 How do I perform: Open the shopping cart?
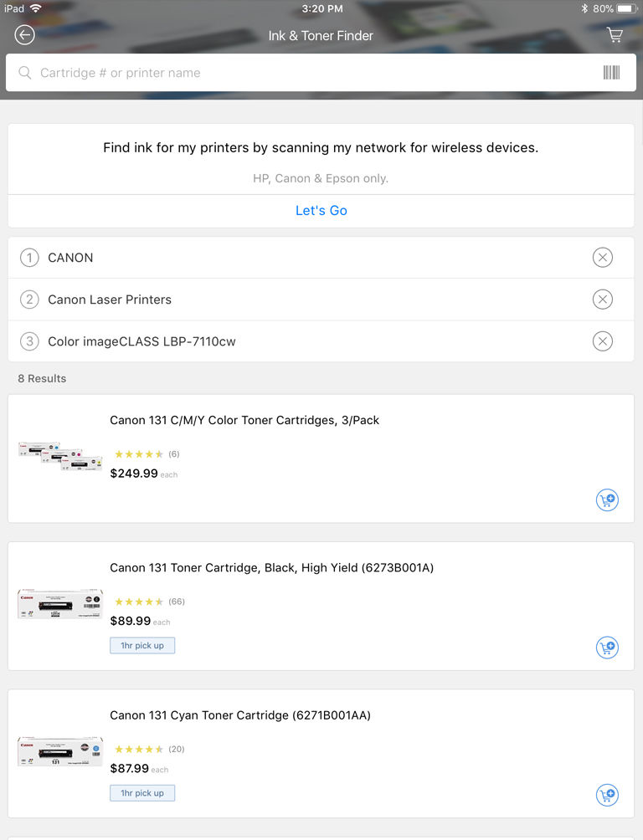[615, 35]
